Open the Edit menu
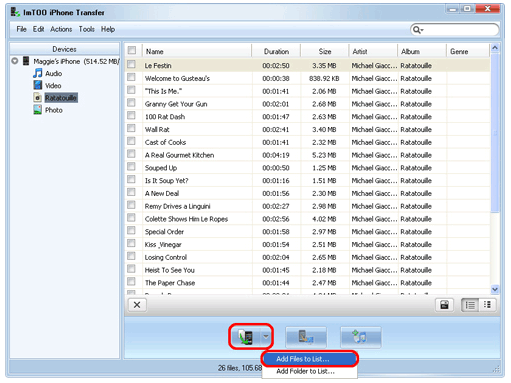This screenshot has width=511, height=383. coord(38,29)
